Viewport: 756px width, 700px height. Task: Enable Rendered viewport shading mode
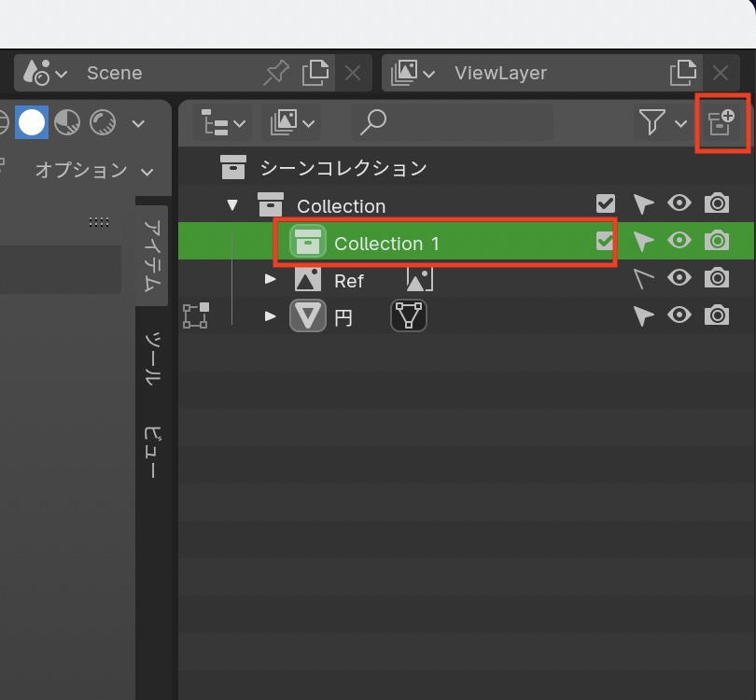pyautogui.click(x=102, y=122)
